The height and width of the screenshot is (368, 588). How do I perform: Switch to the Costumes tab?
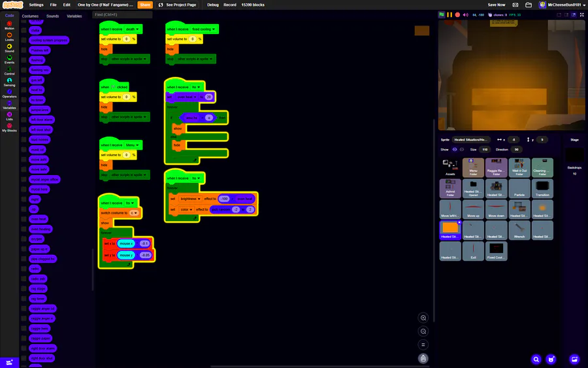tap(30, 16)
